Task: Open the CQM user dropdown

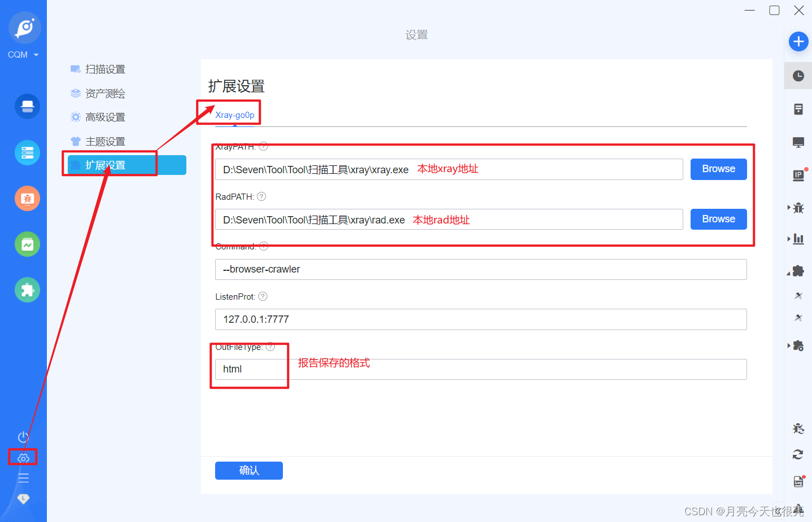Action: pyautogui.click(x=23, y=55)
